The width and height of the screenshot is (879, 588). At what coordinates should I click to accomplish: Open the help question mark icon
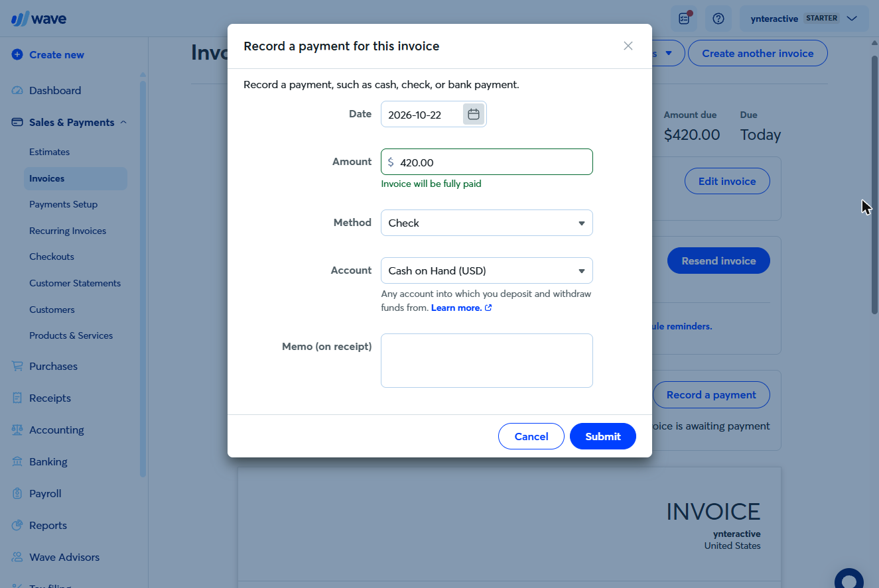tap(718, 19)
